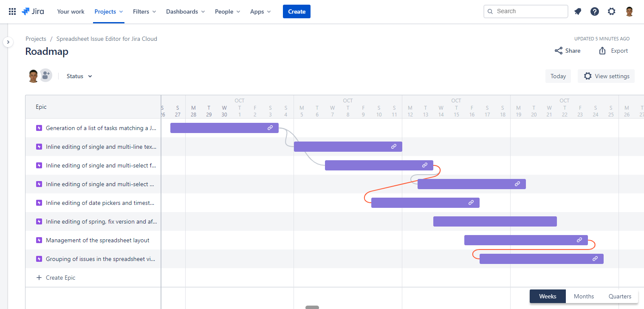Viewport: 644px width, 309px height.
Task: Open the Dashboards dropdown menu
Action: tap(186, 11)
